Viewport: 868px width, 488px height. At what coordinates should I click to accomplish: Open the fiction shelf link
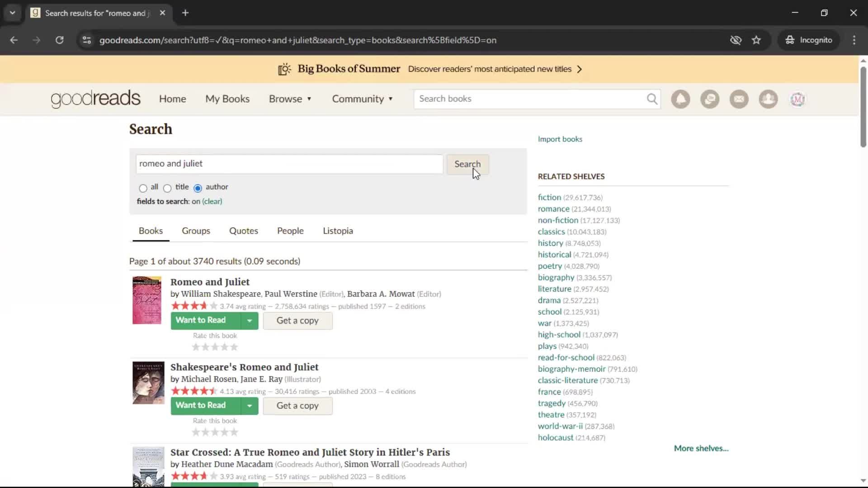coord(549,197)
